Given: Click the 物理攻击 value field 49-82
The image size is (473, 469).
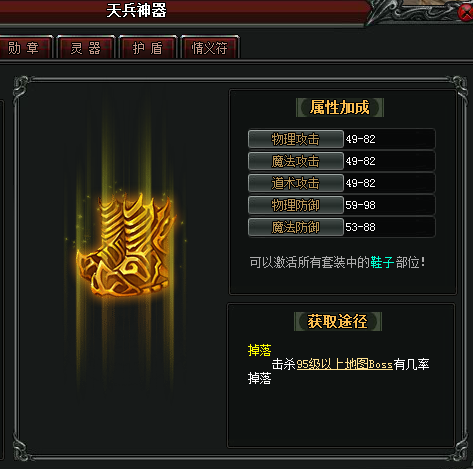Looking at the screenshot, I should pos(389,139).
